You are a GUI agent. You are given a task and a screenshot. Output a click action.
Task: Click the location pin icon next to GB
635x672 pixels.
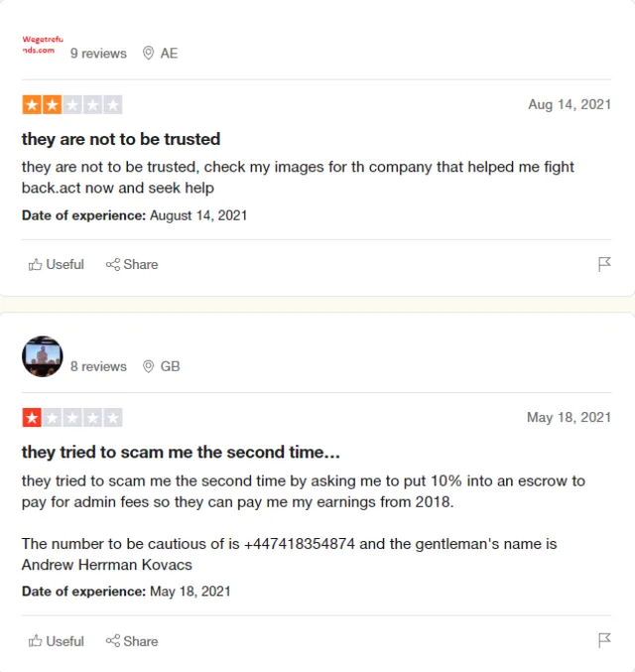pos(148,366)
